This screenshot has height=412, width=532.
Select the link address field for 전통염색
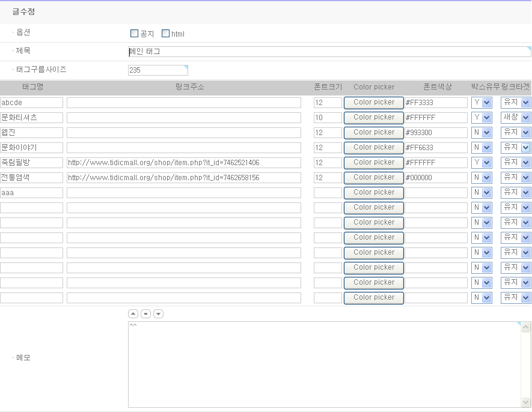[183, 178]
